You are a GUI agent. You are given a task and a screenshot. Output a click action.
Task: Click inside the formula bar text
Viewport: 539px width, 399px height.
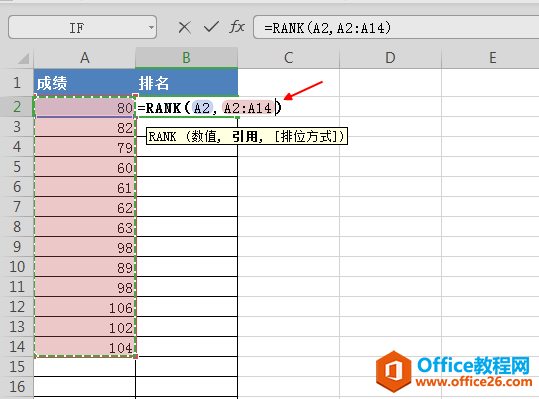(x=327, y=27)
